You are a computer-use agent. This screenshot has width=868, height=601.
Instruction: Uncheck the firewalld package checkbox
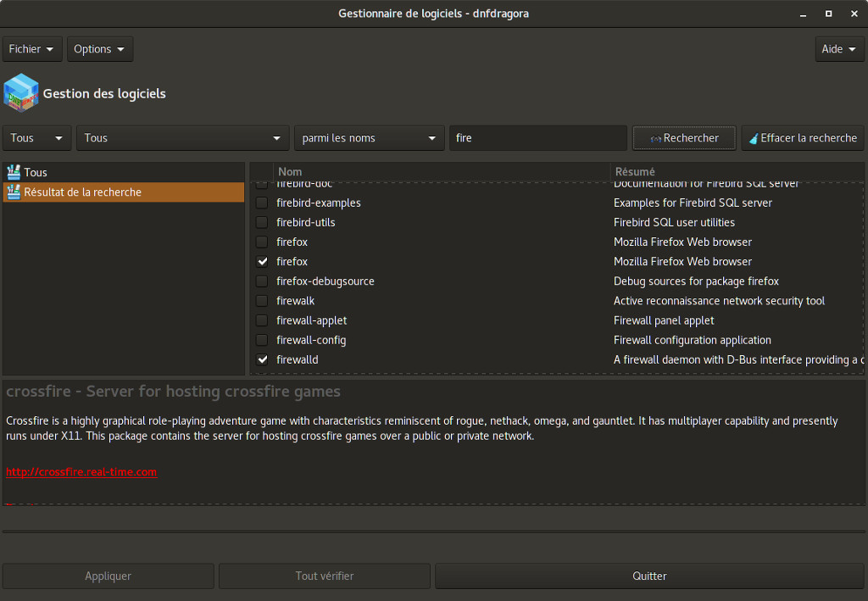pyautogui.click(x=262, y=359)
